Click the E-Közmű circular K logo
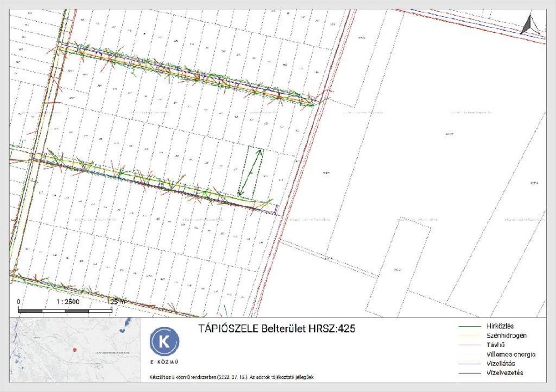This screenshot has height=392, width=556. [164, 342]
